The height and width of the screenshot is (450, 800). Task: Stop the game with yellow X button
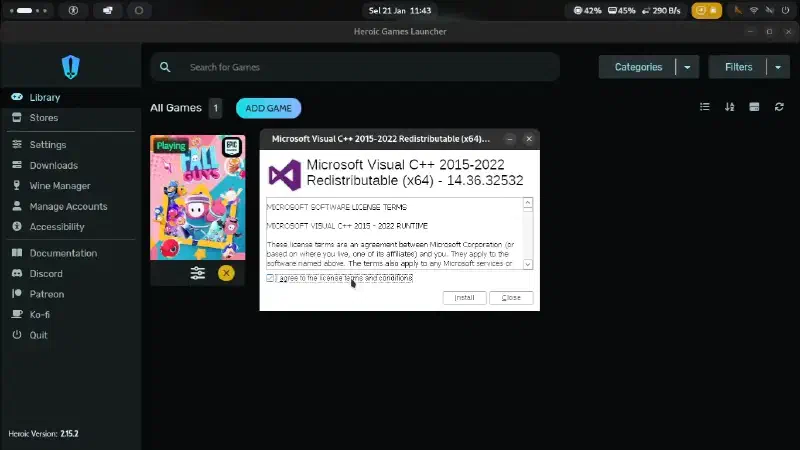(226, 273)
